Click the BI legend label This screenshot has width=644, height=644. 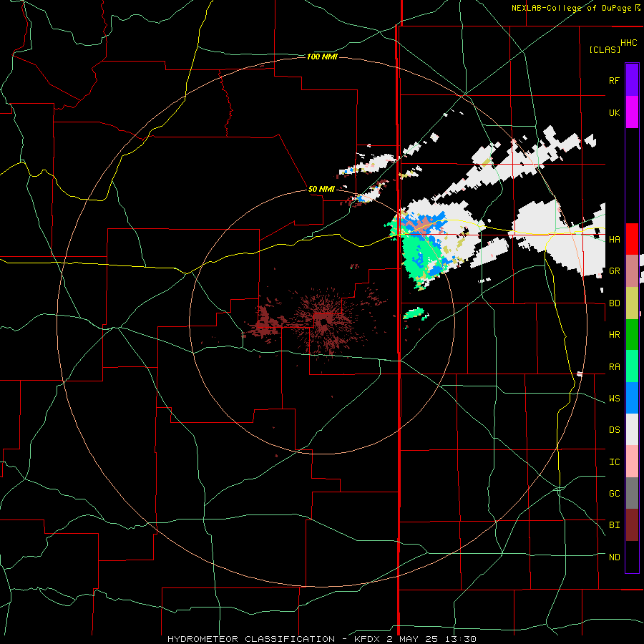pyautogui.click(x=614, y=525)
